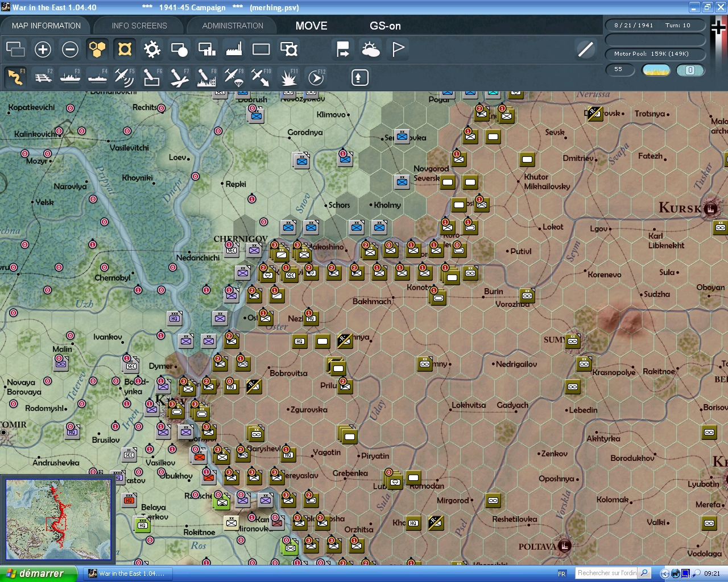
Task: Select the F10 air transfer mode icon
Action: tap(261, 77)
